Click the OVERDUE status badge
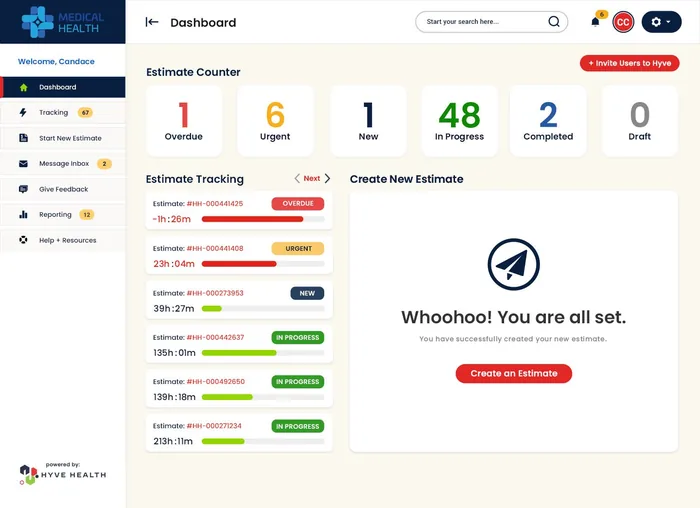700x508 pixels. pyautogui.click(x=298, y=204)
